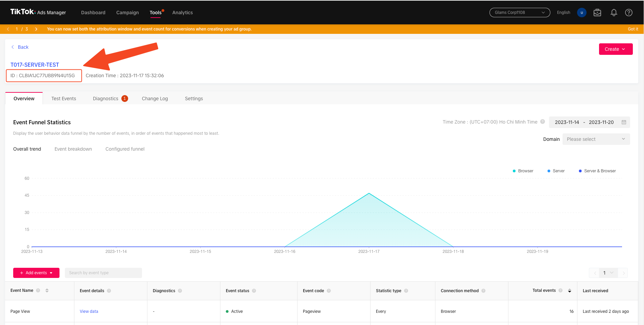Go to previous table page arrow
Viewport: 644px width, 325px height.
tap(594, 273)
